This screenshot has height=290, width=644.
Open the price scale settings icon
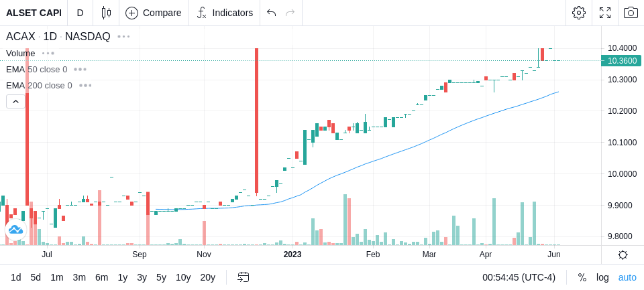(623, 255)
